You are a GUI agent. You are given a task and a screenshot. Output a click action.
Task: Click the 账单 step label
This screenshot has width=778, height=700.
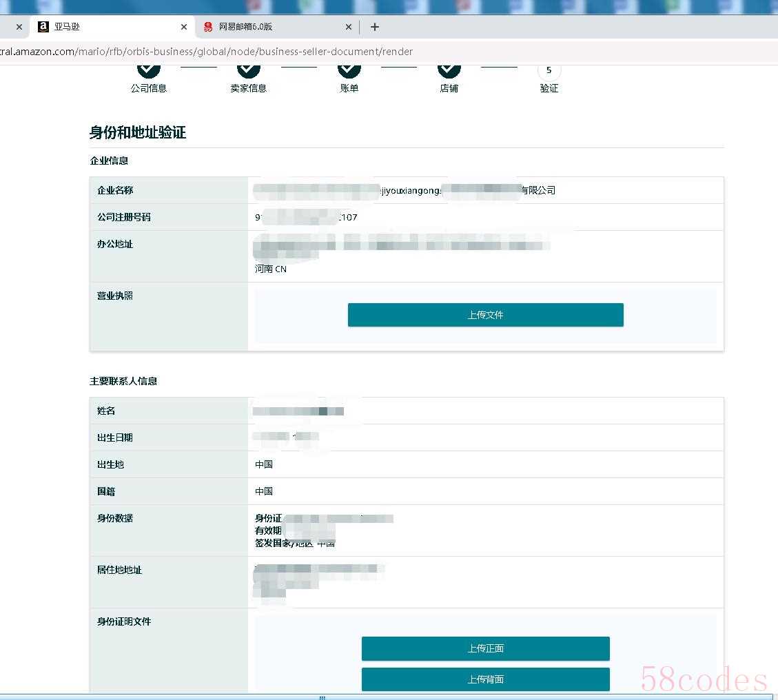[x=349, y=88]
